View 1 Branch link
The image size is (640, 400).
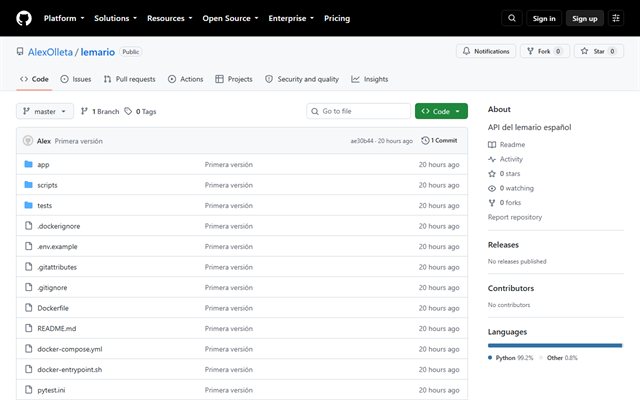pos(100,111)
